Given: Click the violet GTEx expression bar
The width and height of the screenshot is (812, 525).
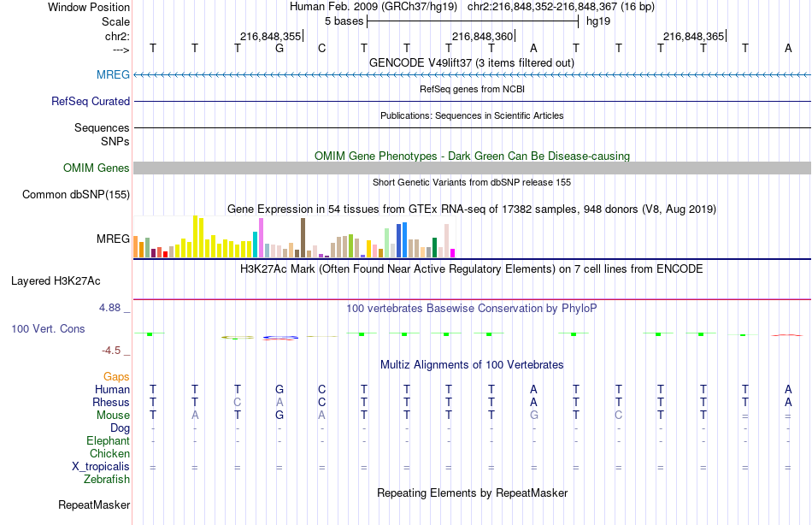Looking at the screenshot, I should pyautogui.click(x=261, y=238).
